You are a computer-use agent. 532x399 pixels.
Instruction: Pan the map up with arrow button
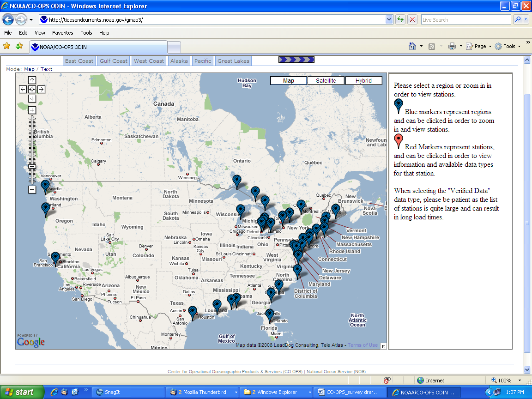32,80
